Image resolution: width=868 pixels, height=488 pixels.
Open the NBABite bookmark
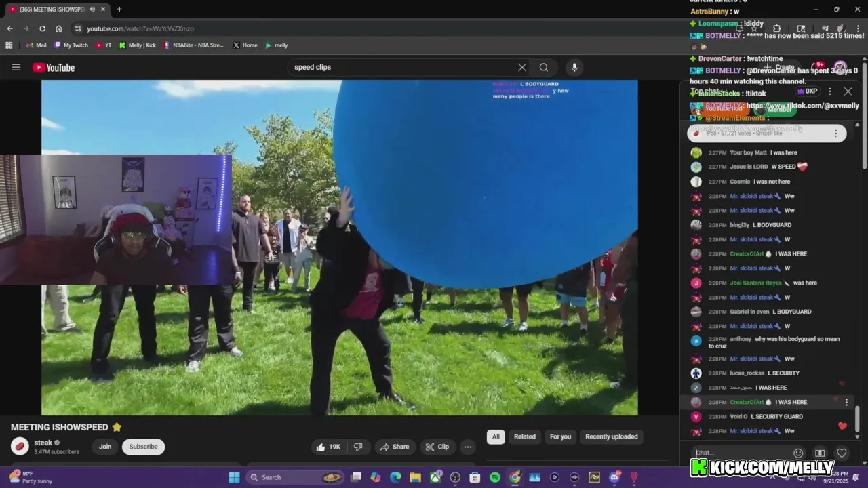coord(194,45)
